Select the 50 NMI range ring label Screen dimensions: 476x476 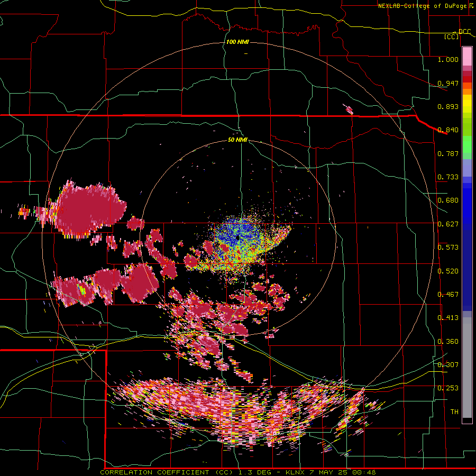237,140
